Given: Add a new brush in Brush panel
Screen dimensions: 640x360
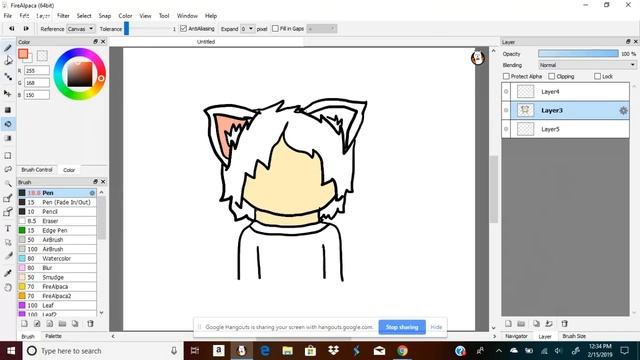Looking at the screenshot, I should point(24,324).
